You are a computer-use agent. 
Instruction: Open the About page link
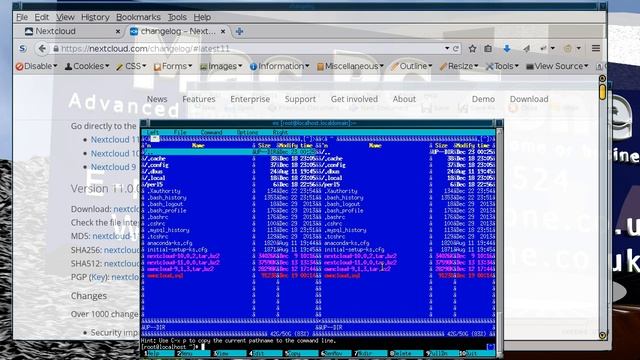(x=404, y=99)
